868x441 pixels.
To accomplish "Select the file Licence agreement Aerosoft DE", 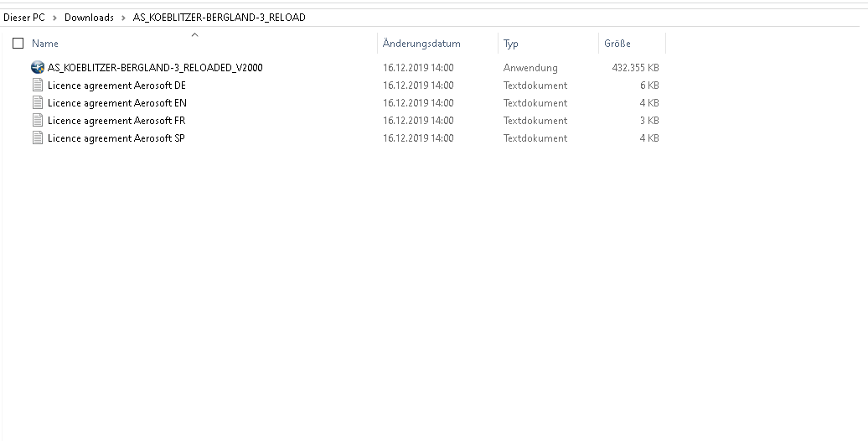I will click(116, 86).
